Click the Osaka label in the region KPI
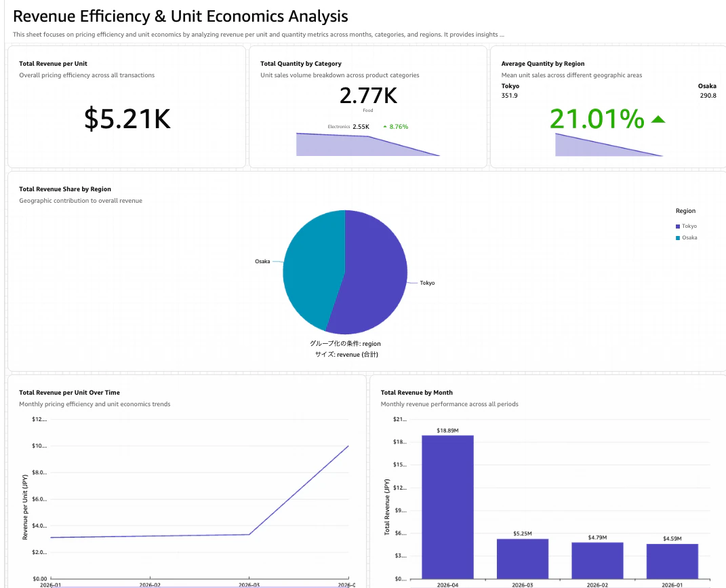The image size is (726, 588). pyautogui.click(x=707, y=86)
